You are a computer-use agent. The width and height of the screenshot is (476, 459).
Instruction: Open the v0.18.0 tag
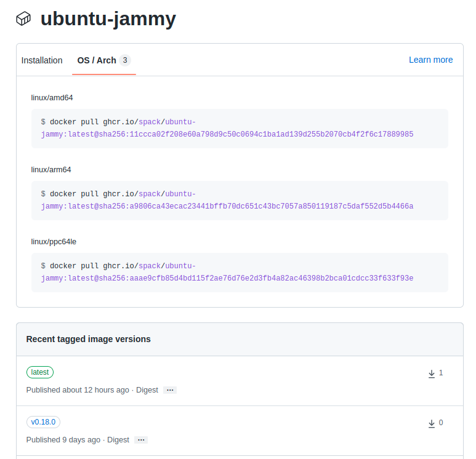(x=43, y=422)
